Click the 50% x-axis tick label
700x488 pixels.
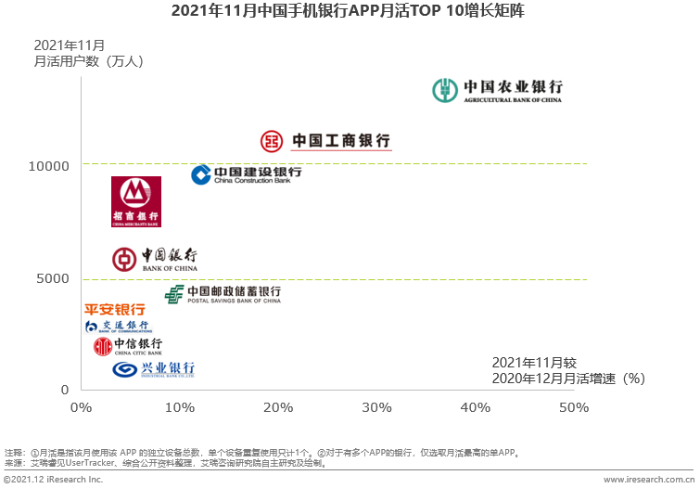[574, 407]
